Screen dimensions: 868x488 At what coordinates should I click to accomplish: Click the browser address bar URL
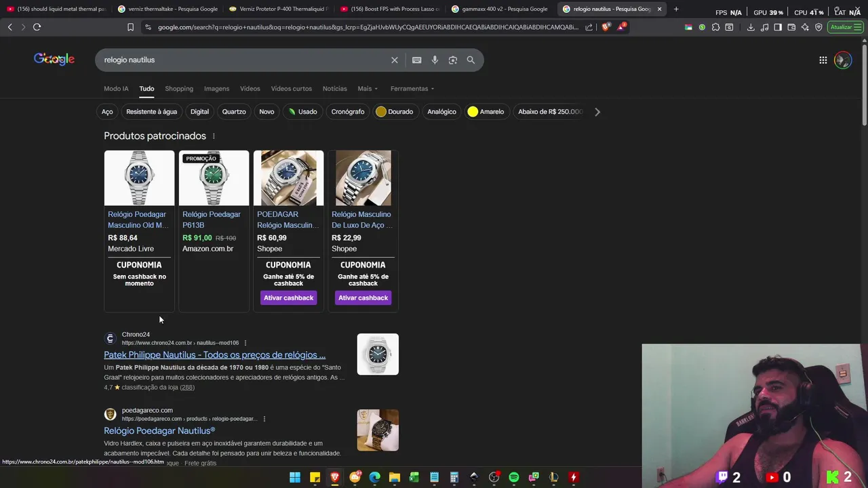pyautogui.click(x=368, y=27)
